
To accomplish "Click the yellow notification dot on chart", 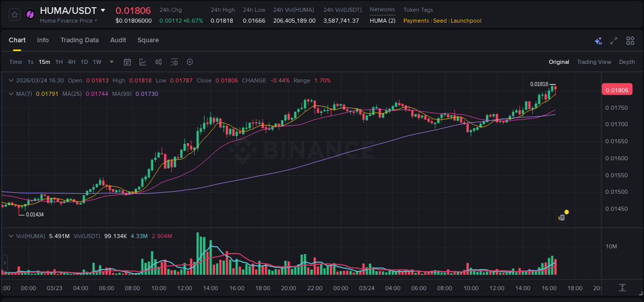I will coord(567,212).
